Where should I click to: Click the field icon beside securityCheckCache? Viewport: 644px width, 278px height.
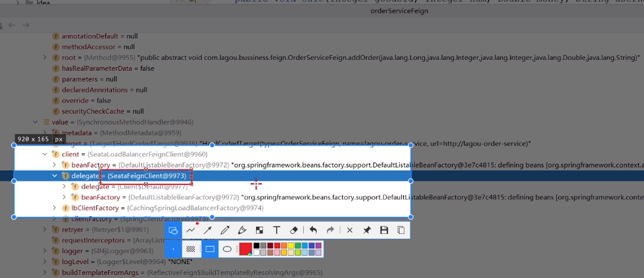56,111
